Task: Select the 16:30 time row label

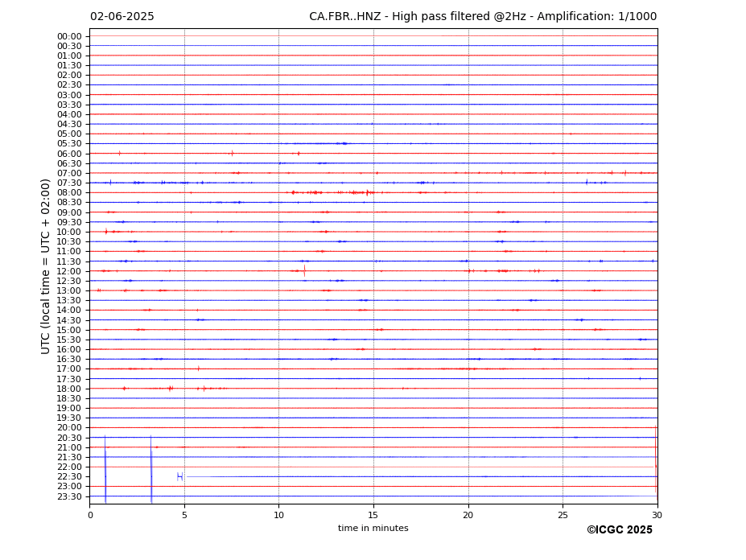Action: pos(69,359)
